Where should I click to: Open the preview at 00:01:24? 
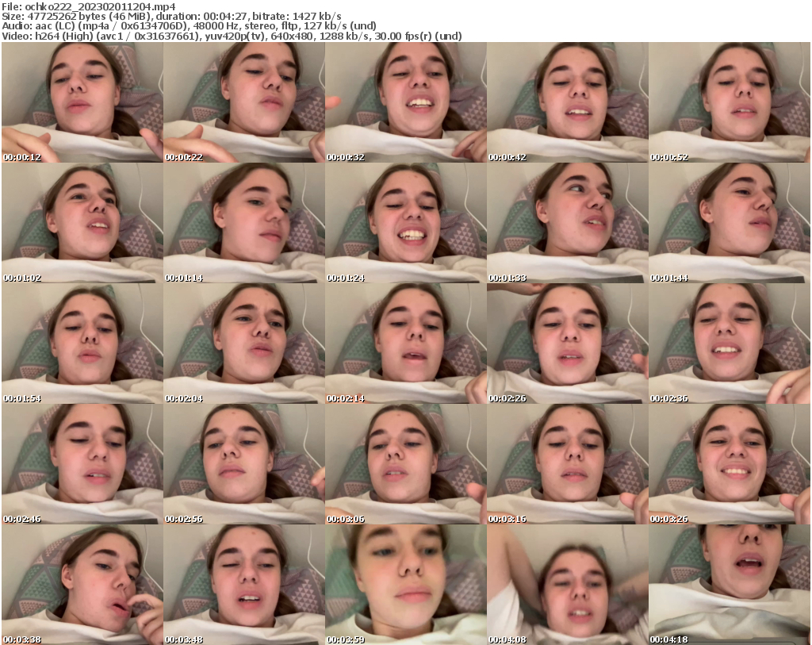coord(406,223)
